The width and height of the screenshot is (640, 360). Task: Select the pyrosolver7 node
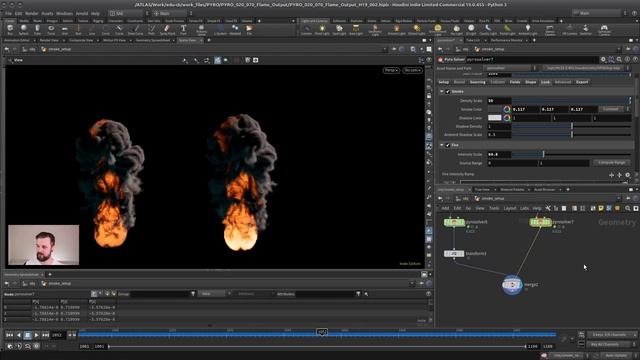(x=540, y=222)
